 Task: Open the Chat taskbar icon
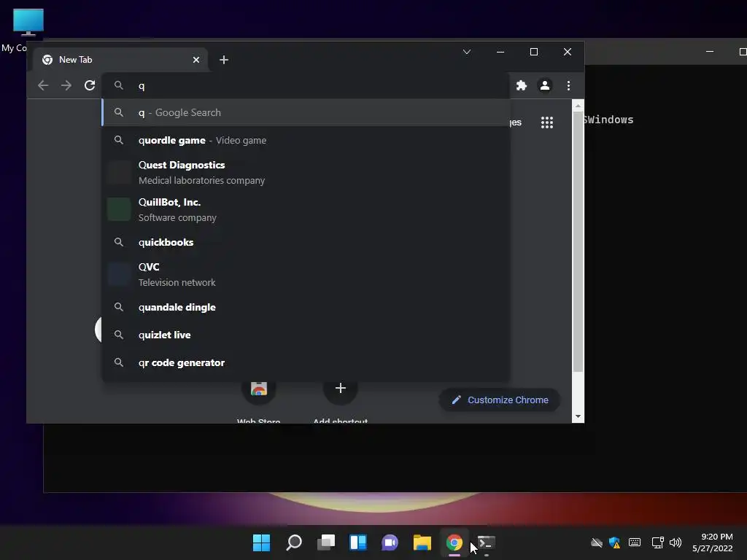point(390,542)
